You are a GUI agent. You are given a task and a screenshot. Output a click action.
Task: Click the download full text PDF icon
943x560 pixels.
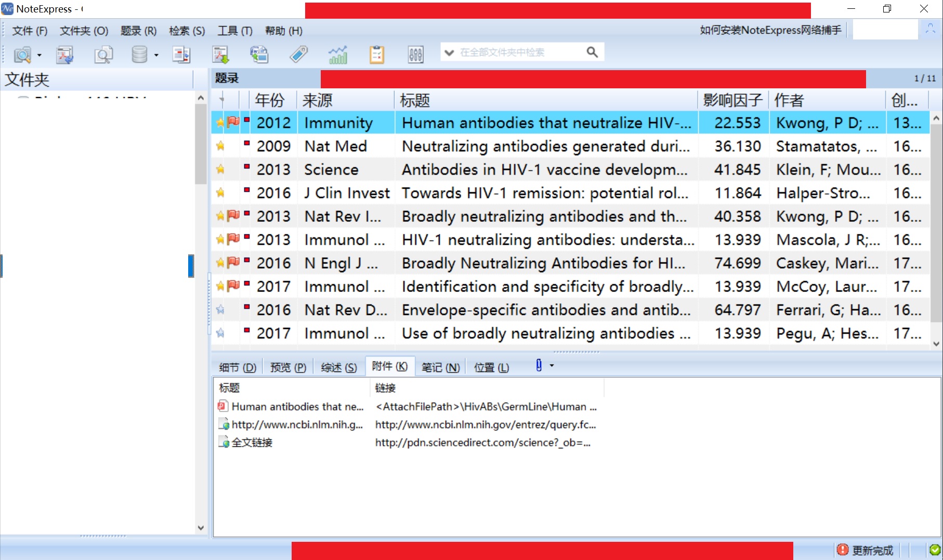[x=220, y=54]
